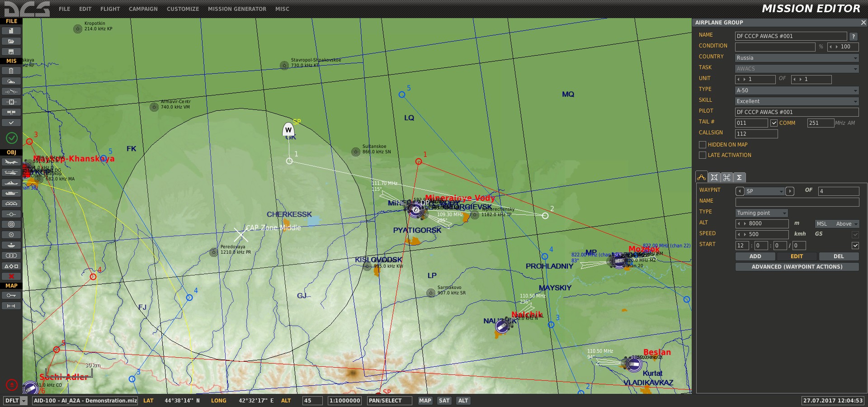Click the CALLSIGN input field

pos(756,134)
